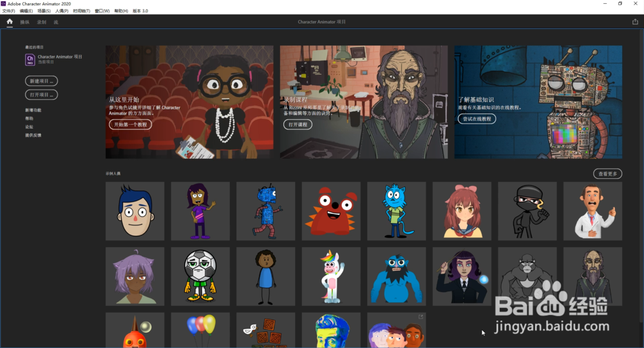644x348 pixels.
Task: Open the 录制课程 old wizard banner
Action: click(x=364, y=102)
